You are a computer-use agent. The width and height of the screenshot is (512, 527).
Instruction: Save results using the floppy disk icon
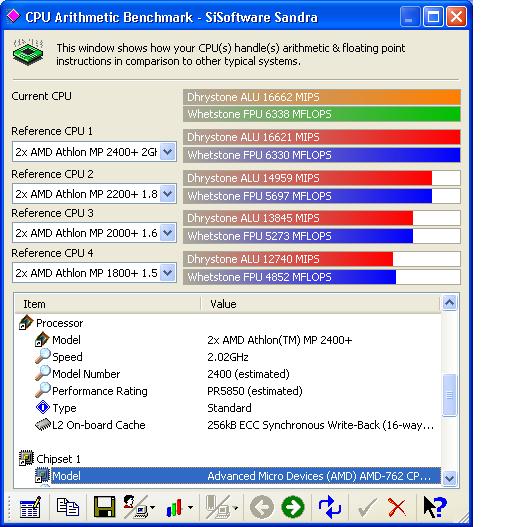point(104,507)
